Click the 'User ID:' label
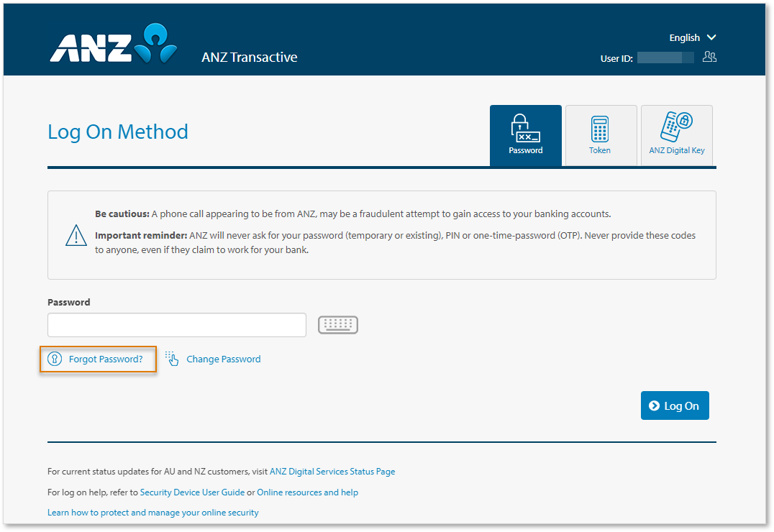The width and height of the screenshot is (774, 532). 616,58
